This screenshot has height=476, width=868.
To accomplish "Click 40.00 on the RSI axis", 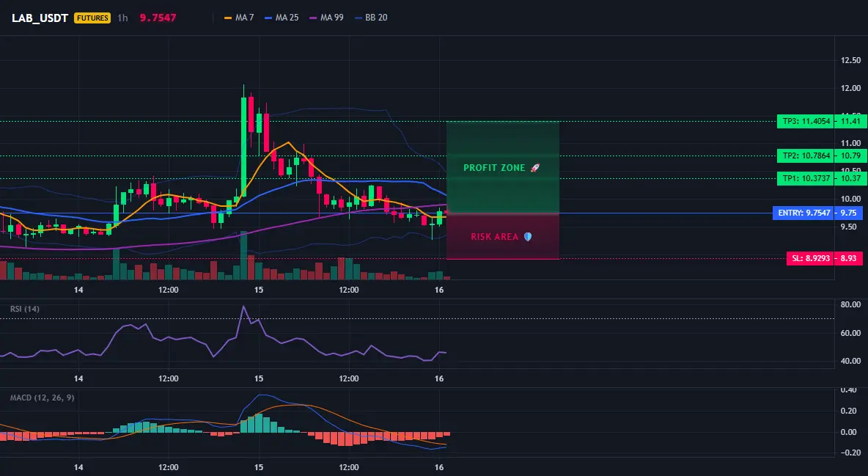I will tap(850, 361).
